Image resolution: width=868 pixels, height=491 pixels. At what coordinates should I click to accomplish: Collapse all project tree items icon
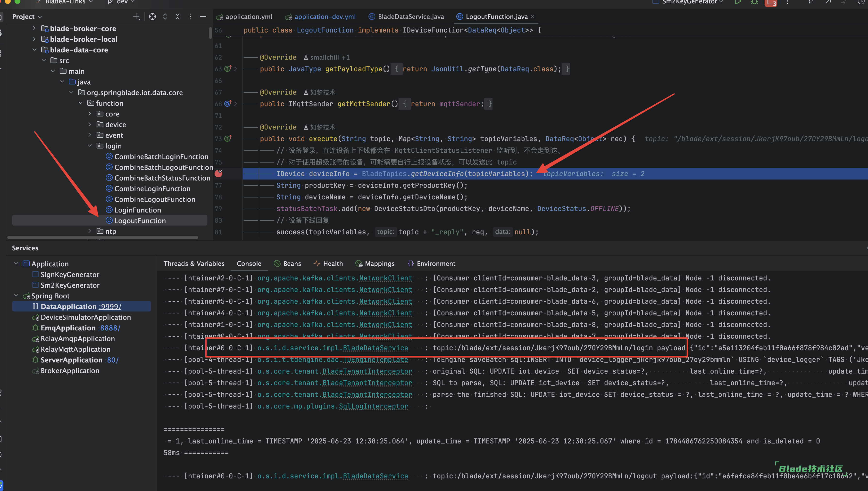[177, 16]
